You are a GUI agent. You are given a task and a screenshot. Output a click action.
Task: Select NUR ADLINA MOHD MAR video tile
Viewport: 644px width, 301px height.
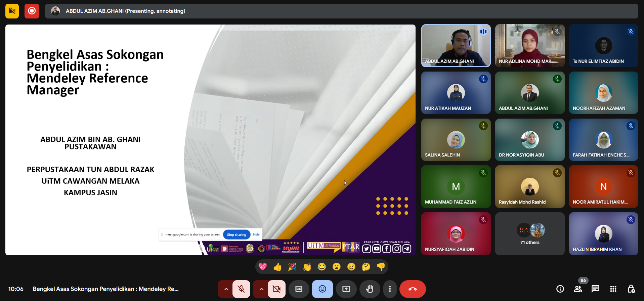[530, 46]
